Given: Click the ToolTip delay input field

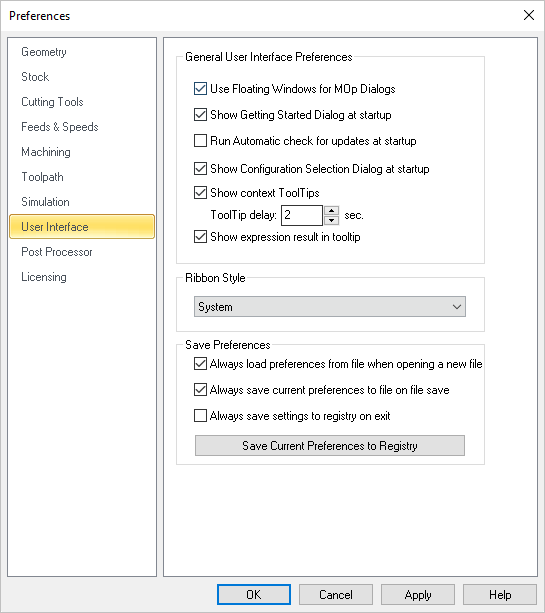Looking at the screenshot, I should coord(302,215).
